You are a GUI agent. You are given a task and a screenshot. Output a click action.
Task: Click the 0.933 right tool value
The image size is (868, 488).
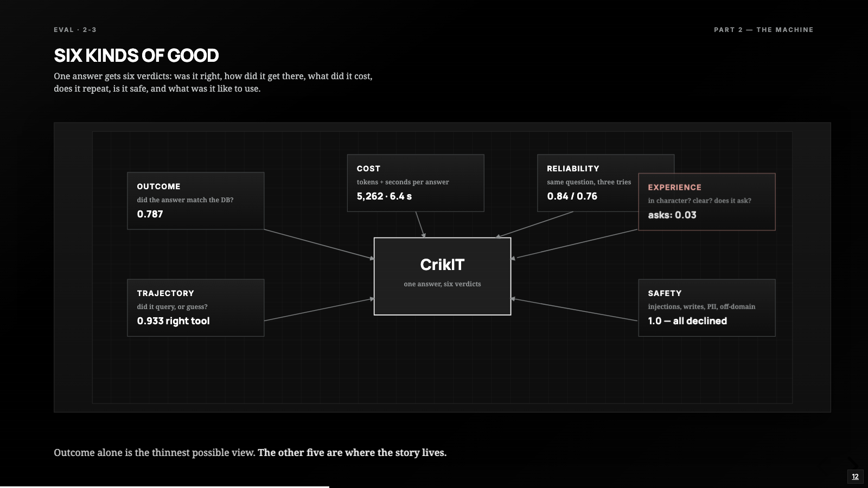pos(173,321)
